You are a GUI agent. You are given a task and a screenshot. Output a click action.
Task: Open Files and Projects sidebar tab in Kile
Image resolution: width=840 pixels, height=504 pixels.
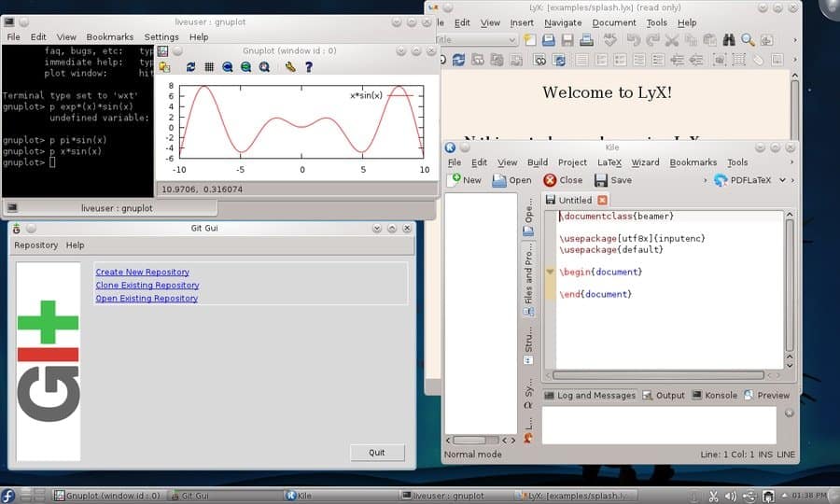[528, 278]
